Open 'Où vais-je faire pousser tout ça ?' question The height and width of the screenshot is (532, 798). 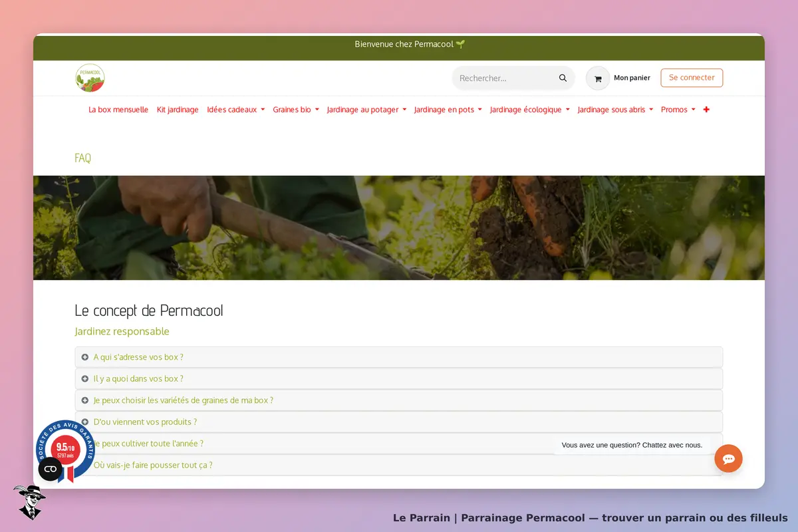[x=399, y=465]
